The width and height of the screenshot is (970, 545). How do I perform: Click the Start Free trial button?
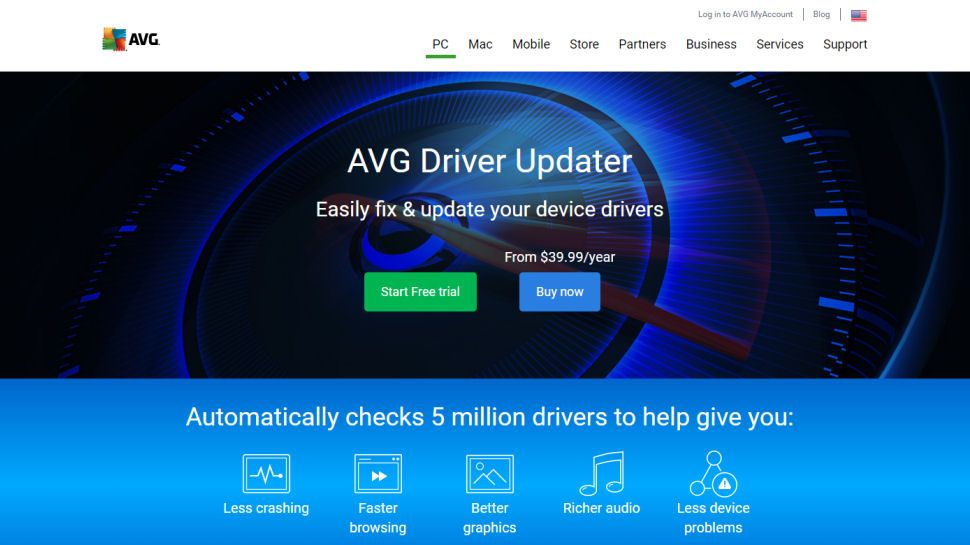[420, 292]
